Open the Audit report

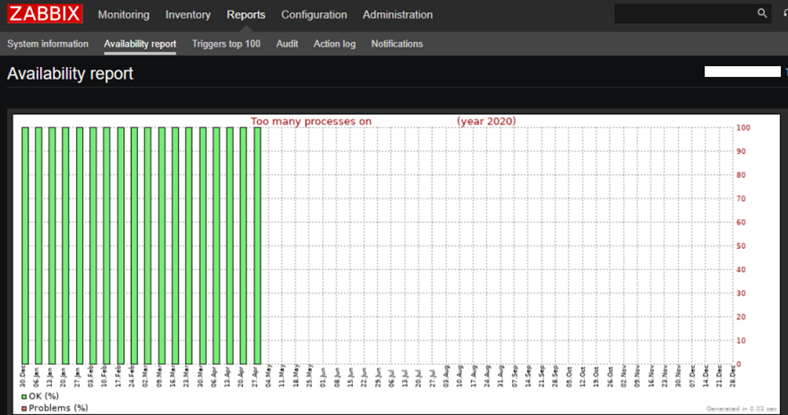[287, 44]
